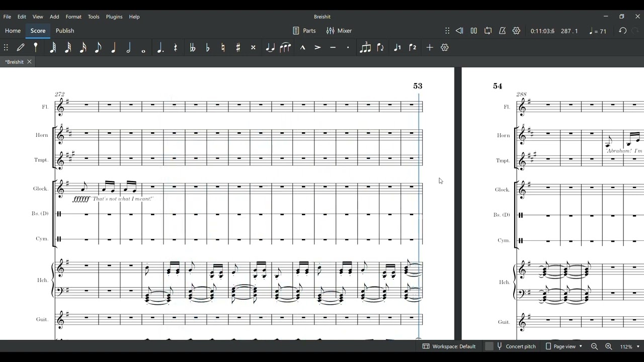Click the playback time 0:11:03:6

point(542,31)
